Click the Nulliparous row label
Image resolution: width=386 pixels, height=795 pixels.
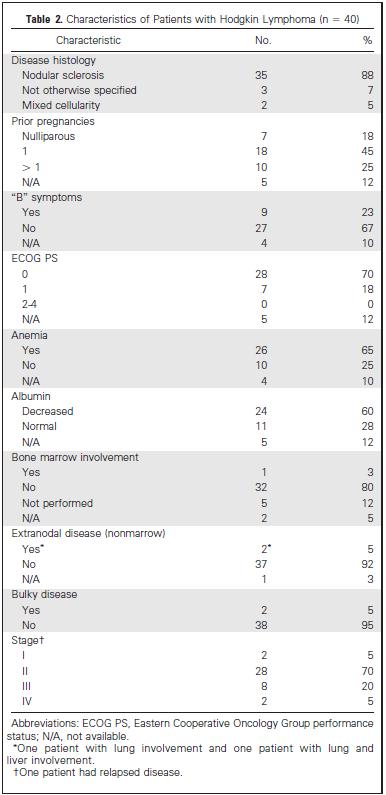coord(48,136)
